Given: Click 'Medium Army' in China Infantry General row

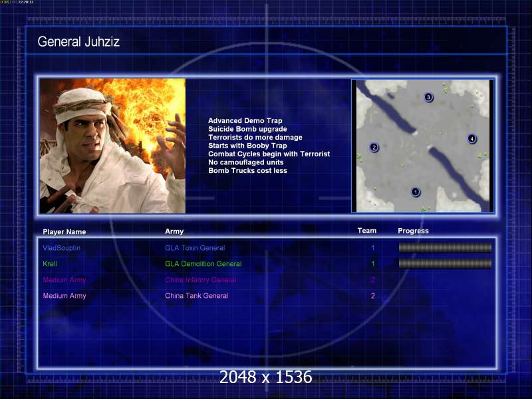Looking at the screenshot, I should coord(65,280).
